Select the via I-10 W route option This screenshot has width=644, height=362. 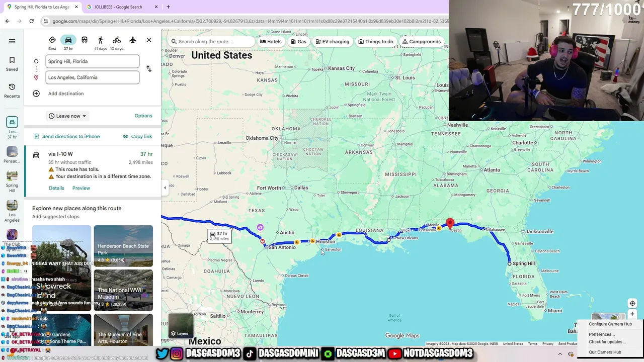pos(93,171)
